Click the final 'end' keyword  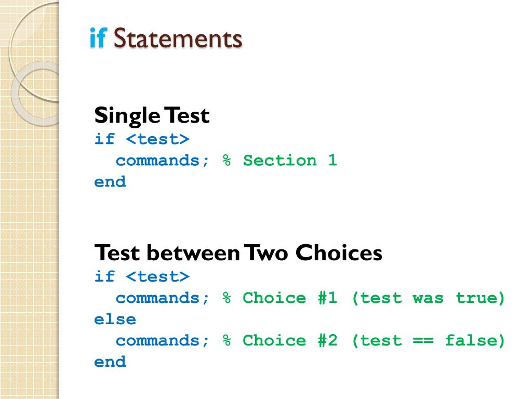pos(110,362)
